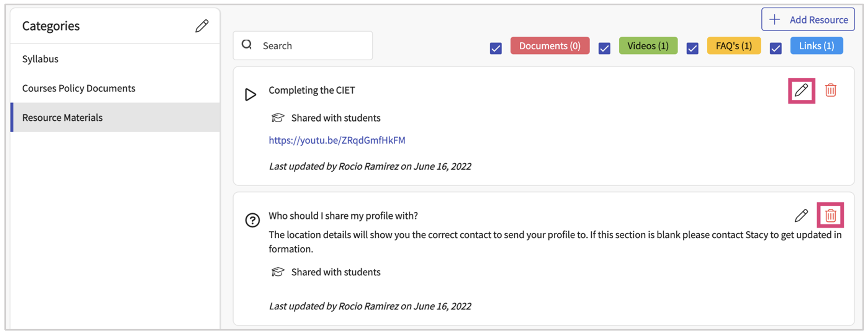Click the magnifying glass search icon
This screenshot has height=333, width=868.
point(246,45)
